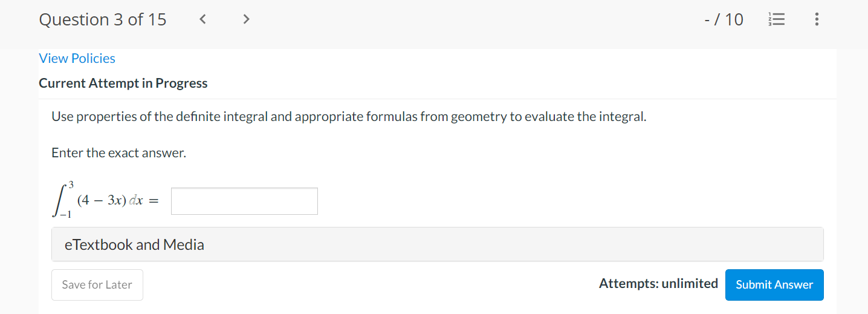
Task: Click the equals sign before the answer box
Action: 154,201
